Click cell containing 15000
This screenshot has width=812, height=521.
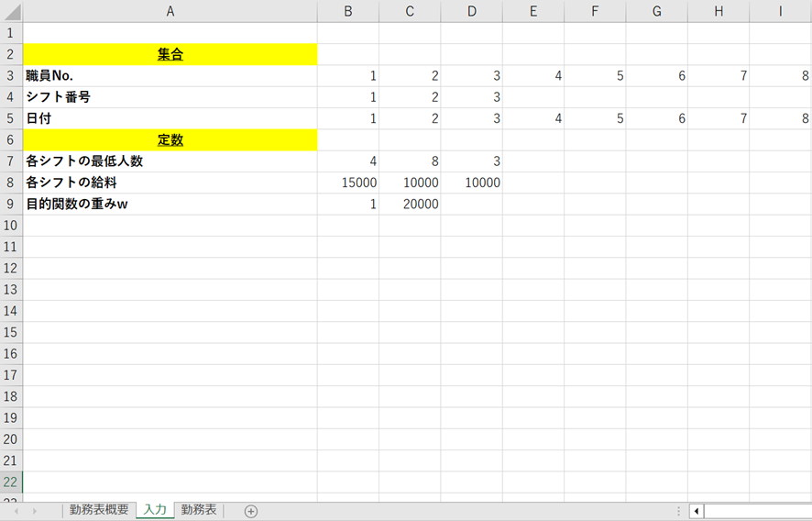348,183
